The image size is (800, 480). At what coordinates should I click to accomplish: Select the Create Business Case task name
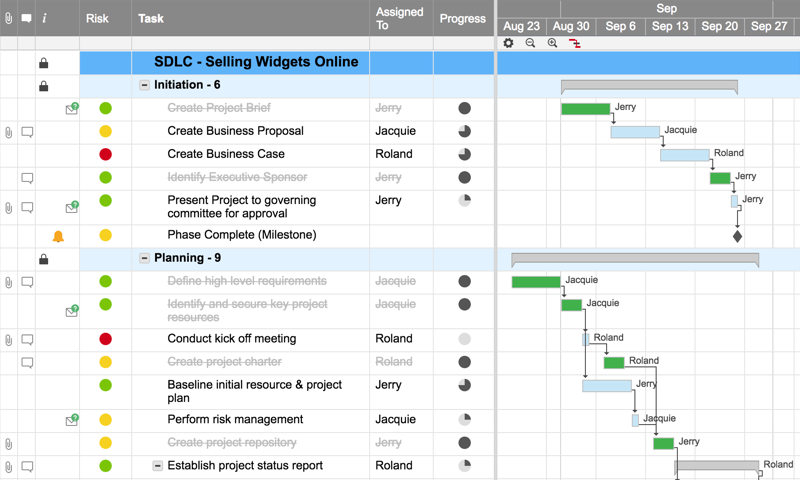[226, 154]
